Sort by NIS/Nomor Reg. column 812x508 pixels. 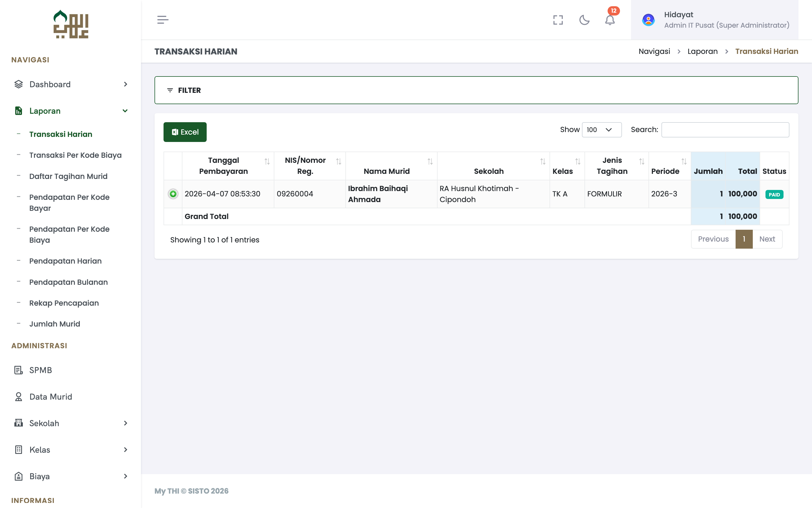tap(310, 166)
